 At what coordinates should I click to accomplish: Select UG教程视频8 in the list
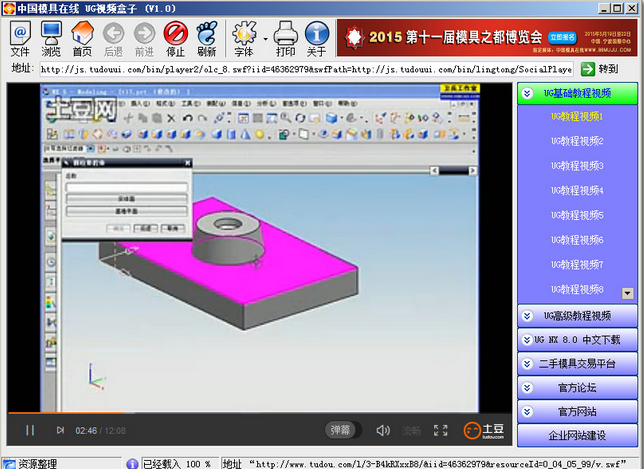pyautogui.click(x=577, y=289)
